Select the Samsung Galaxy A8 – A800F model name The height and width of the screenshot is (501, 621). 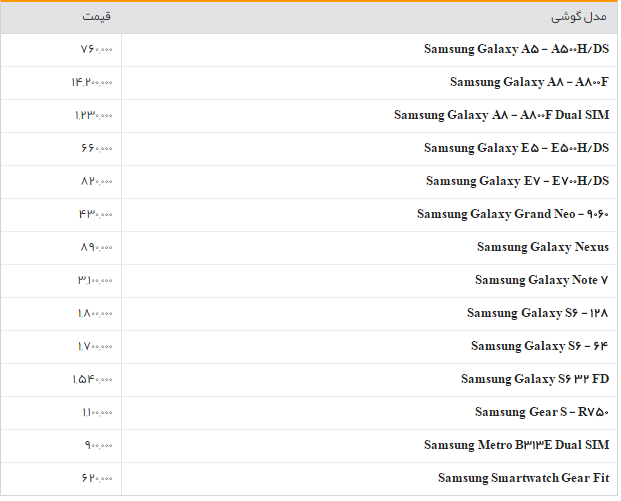coord(529,82)
